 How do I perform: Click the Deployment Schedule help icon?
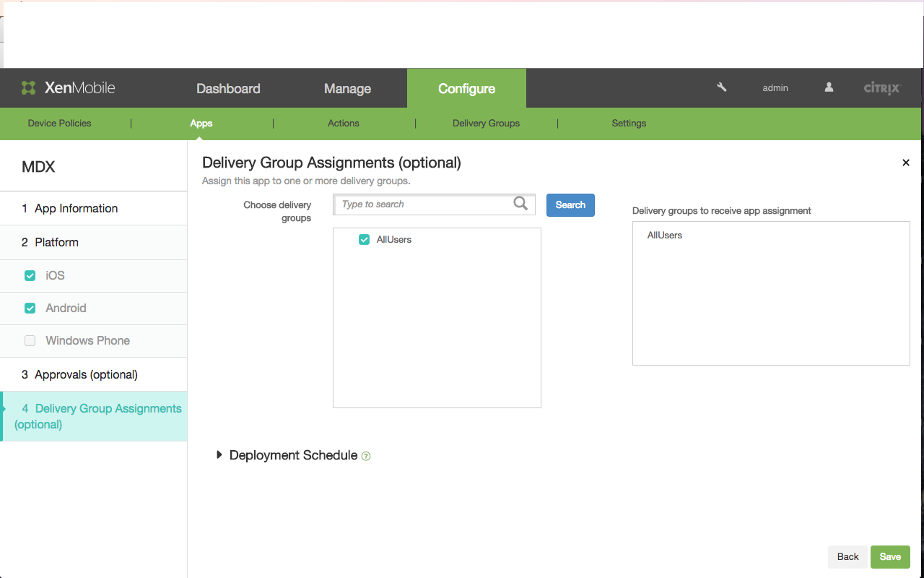coord(366,456)
